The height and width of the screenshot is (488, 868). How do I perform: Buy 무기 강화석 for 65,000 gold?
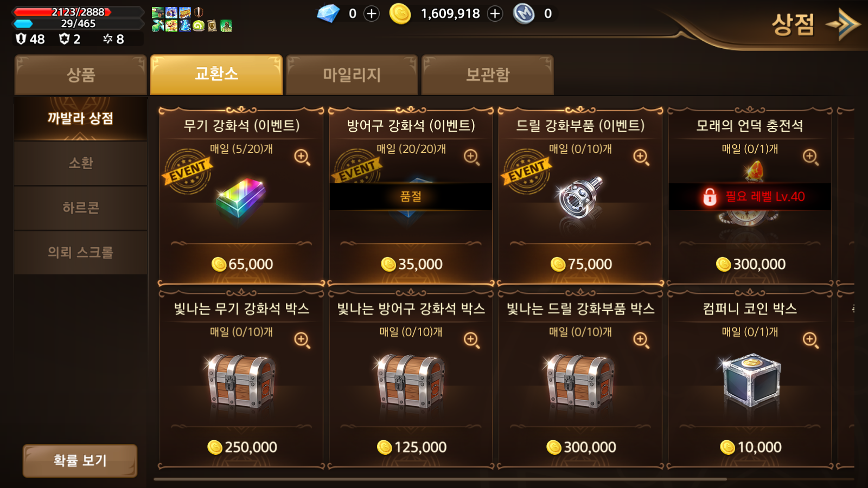(x=242, y=264)
